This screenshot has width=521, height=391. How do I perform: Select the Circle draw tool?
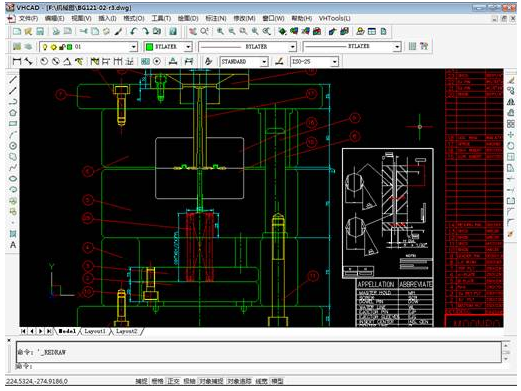click(x=13, y=146)
